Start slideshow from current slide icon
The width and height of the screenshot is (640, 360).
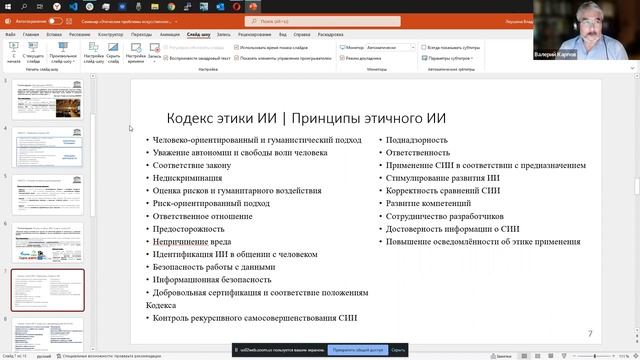click(33, 47)
